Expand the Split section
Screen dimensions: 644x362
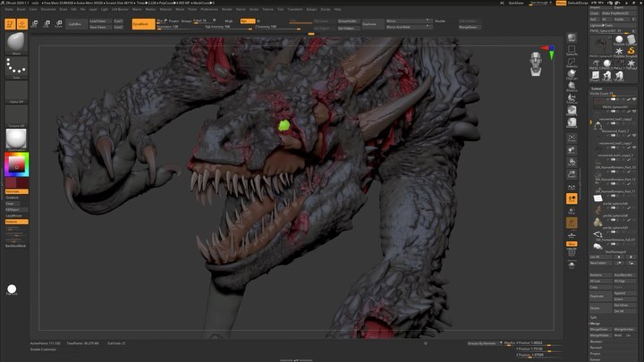point(594,317)
